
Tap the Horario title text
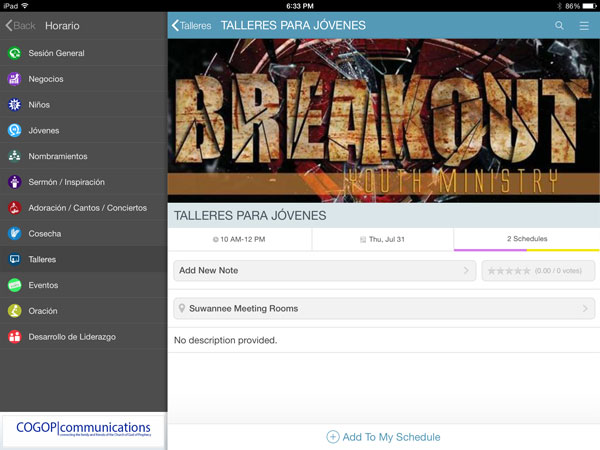(62, 26)
